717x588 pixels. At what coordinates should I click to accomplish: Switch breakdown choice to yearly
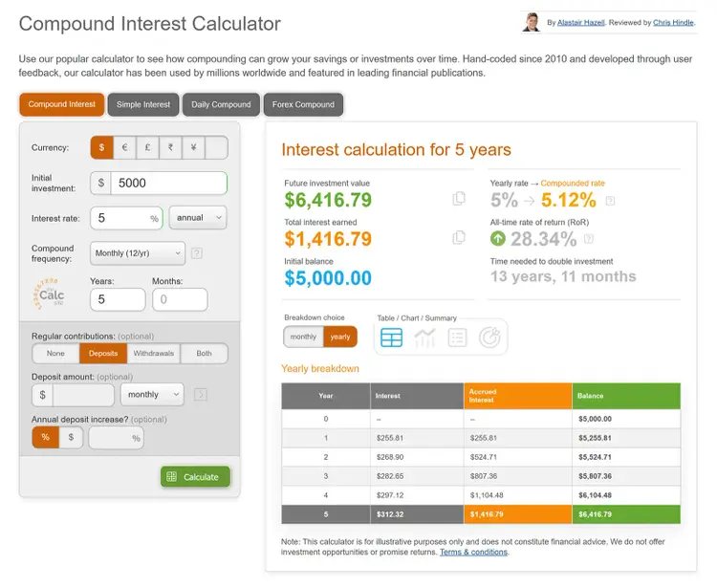pyautogui.click(x=340, y=337)
